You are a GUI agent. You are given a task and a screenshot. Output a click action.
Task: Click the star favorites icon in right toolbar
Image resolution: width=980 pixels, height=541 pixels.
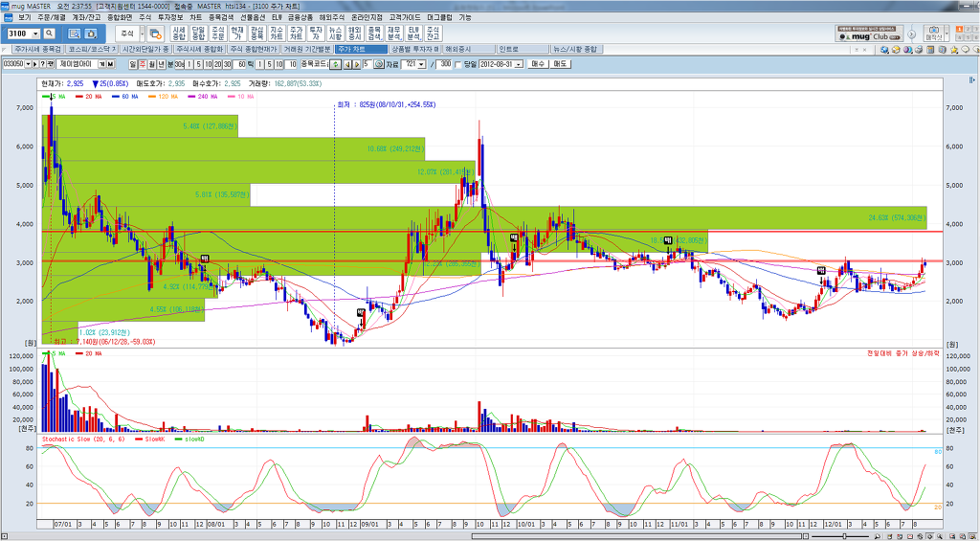click(954, 50)
